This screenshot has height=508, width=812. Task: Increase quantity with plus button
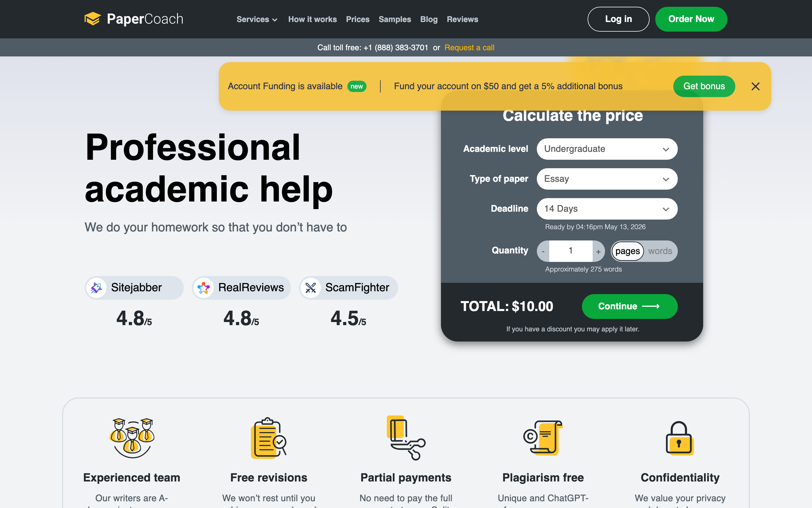(598, 251)
